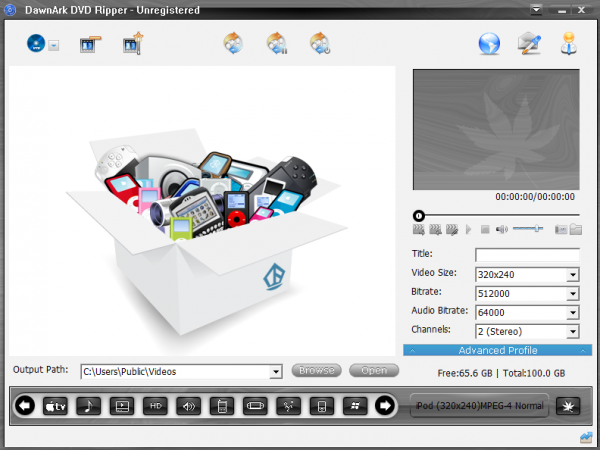
Task: Stop conversion using the disc stop icon
Action: pyautogui.click(x=320, y=43)
